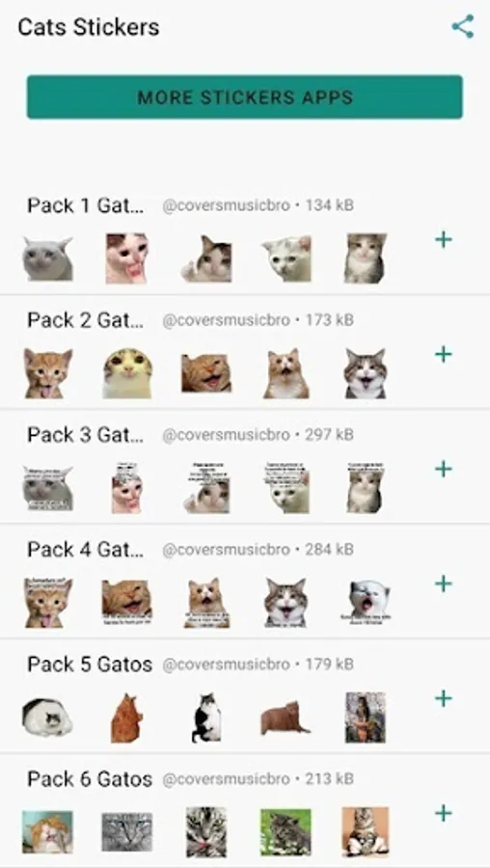Viewport: 490px width, 868px height.
Task: Add Pack 1 Gatos with plus icon
Action: click(444, 240)
